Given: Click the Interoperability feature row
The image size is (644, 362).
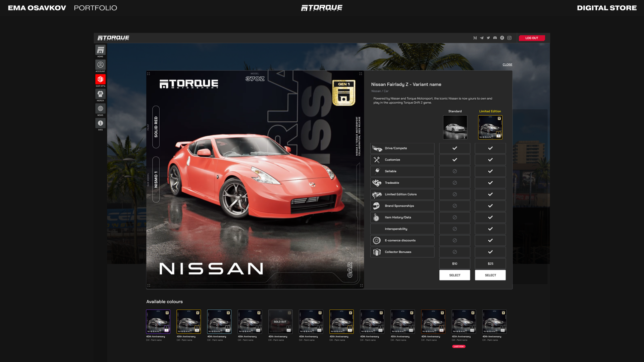Looking at the screenshot, I should click(402, 229).
